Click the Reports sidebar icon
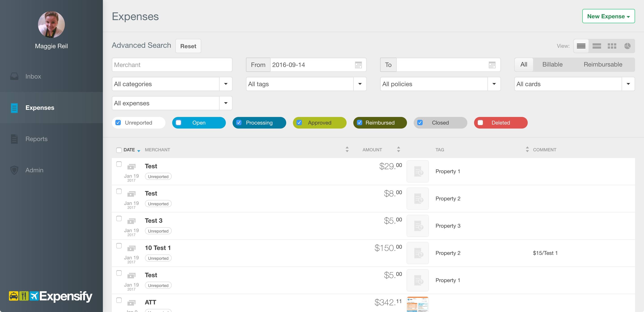Screen dimensions: 644x312 14,138
